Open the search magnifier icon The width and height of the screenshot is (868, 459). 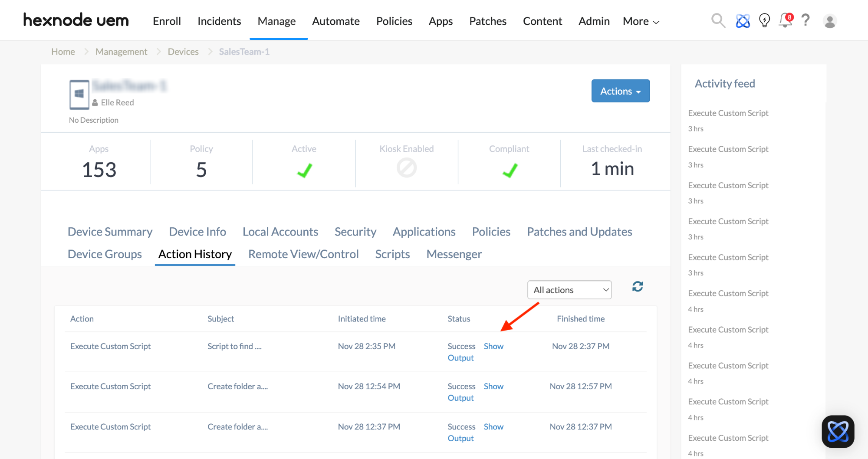pyautogui.click(x=718, y=20)
